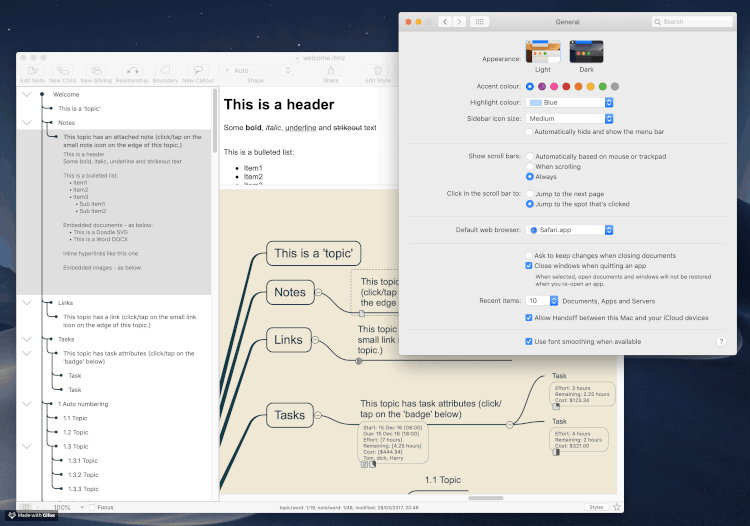Viewport: 750px width, 526px height.
Task: Open the Share toolbar button
Action: click(x=331, y=74)
